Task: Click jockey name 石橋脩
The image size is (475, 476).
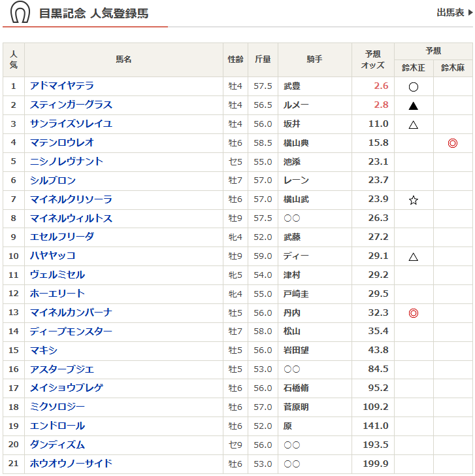Action: click(x=296, y=388)
